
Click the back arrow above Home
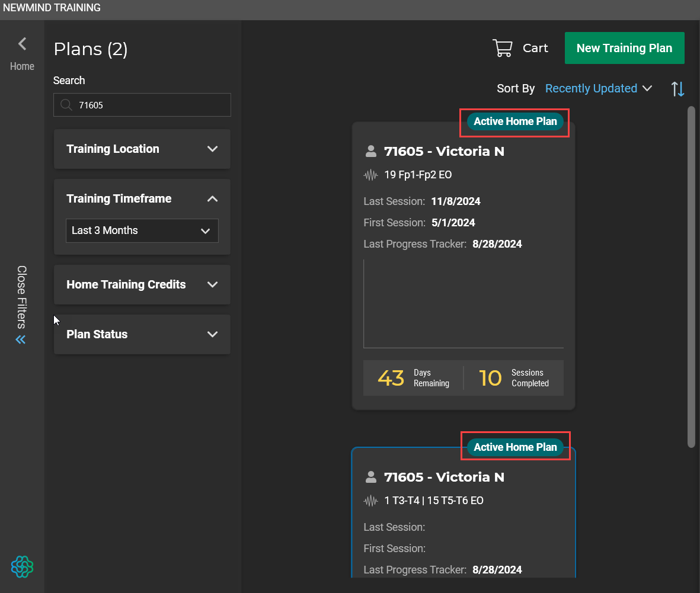pos(22,44)
